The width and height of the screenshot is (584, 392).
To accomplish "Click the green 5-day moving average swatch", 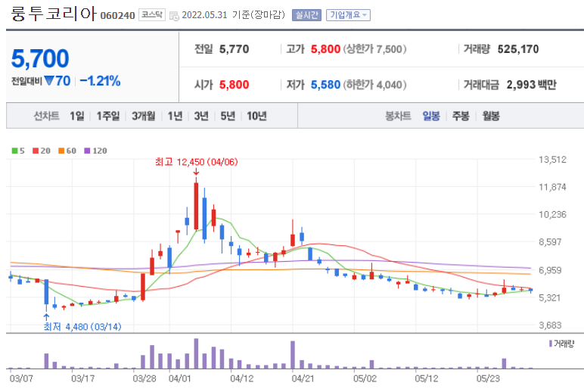I will [15, 151].
